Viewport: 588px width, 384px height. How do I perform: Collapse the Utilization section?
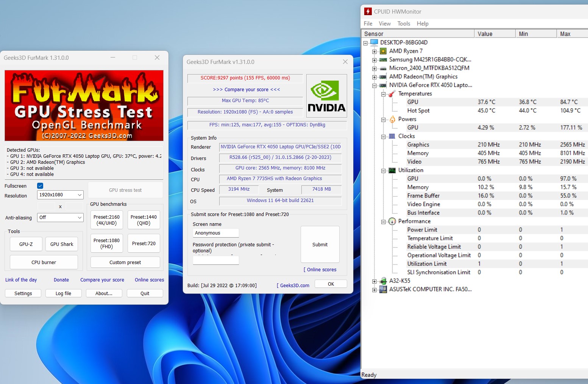(x=383, y=171)
